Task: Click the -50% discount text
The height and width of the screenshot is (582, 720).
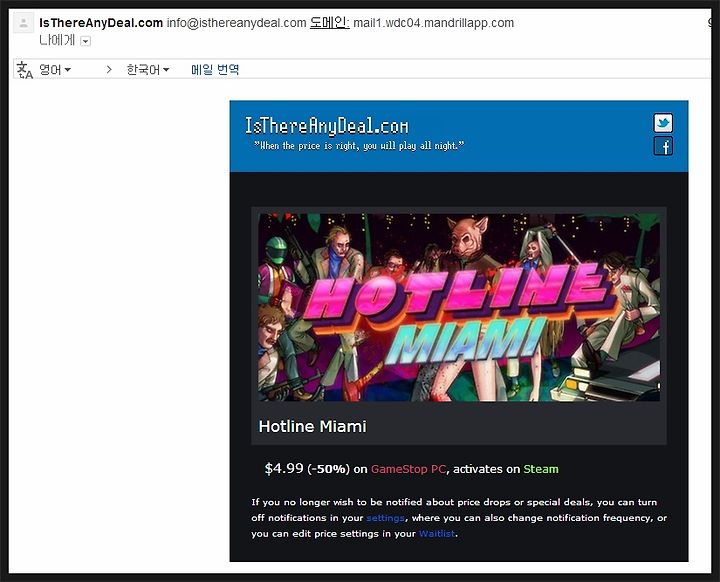Action: point(328,469)
